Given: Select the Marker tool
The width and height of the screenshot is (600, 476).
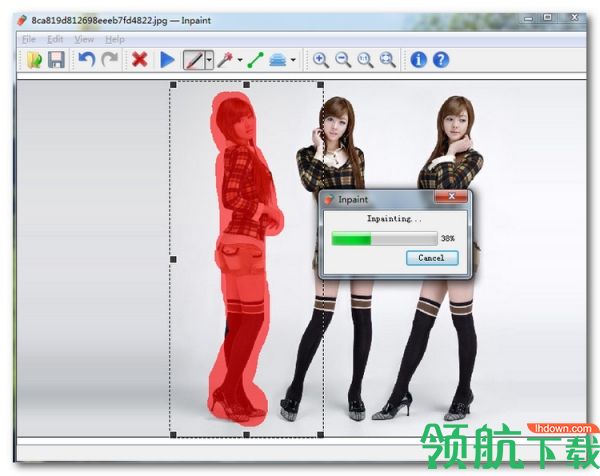Looking at the screenshot, I should click(194, 60).
